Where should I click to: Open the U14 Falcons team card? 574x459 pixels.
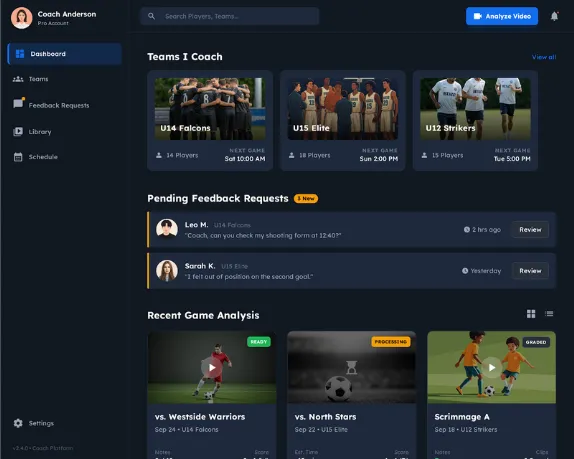tap(210, 120)
